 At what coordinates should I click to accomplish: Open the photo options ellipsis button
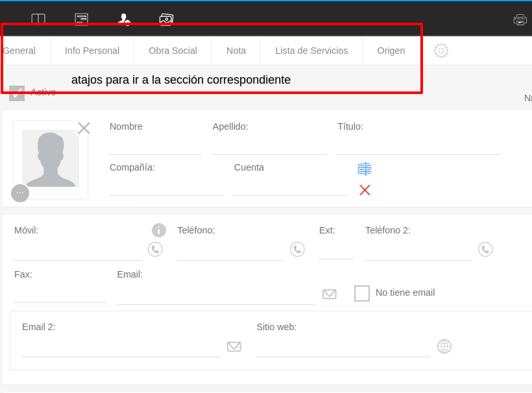click(x=20, y=193)
